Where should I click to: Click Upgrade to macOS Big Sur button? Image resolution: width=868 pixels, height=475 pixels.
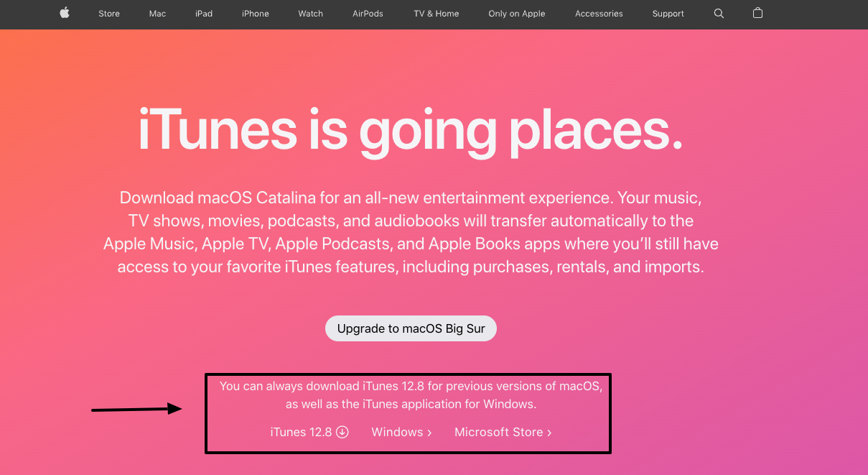(x=411, y=328)
